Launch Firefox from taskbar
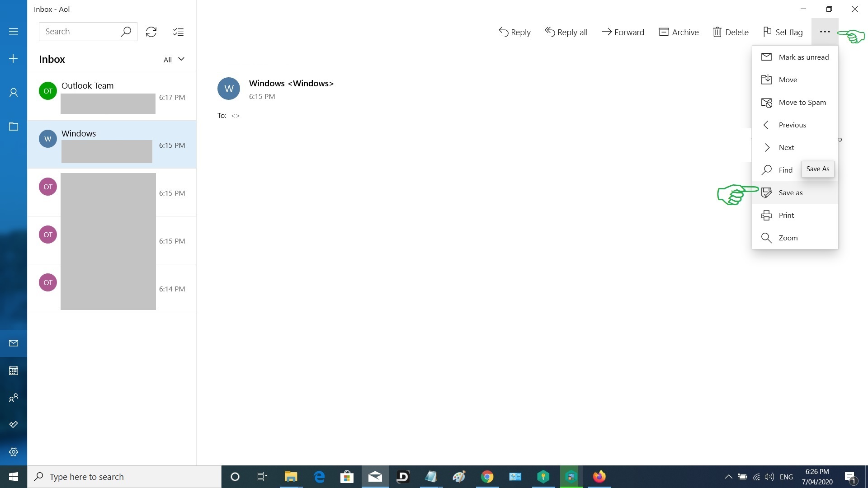The image size is (868, 488). click(599, 477)
